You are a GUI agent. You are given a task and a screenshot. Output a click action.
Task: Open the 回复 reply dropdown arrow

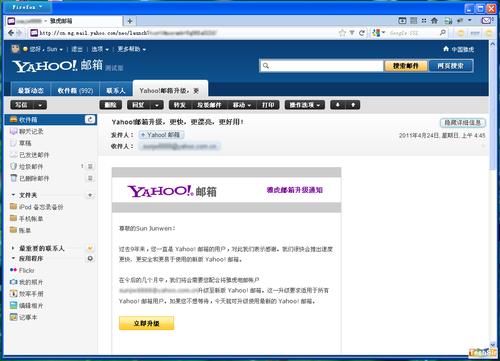pyautogui.click(x=157, y=105)
